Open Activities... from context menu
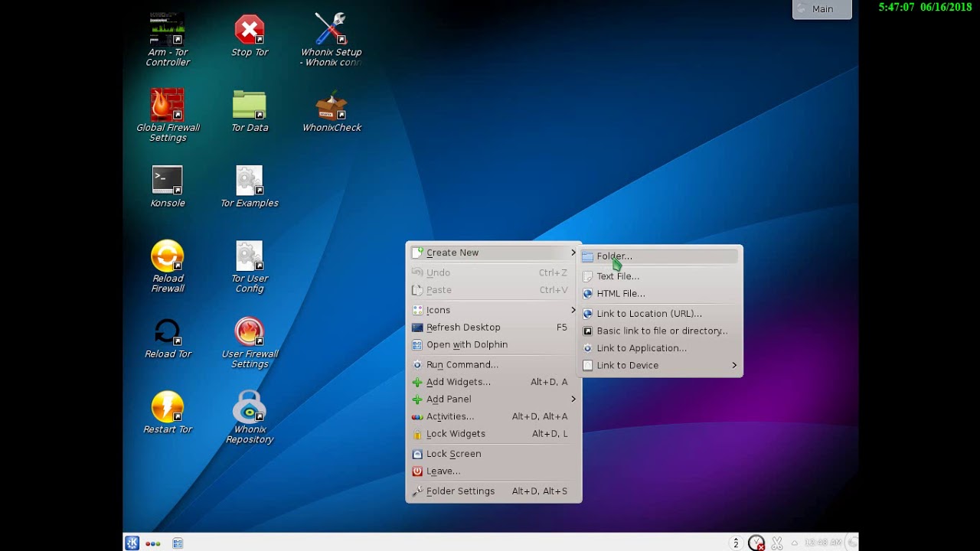 click(494, 416)
